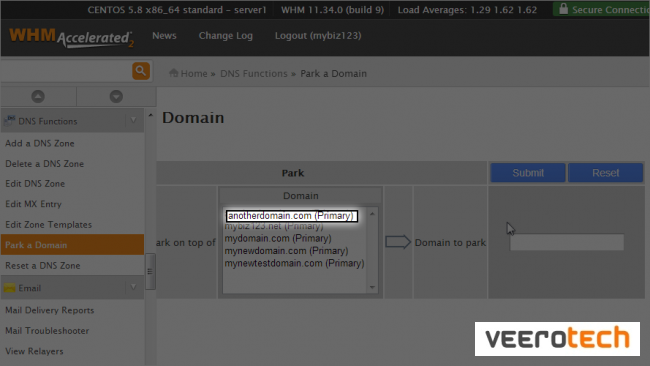Select mynewtestdomain.com (Primary) in list
Viewport: 650px width, 366px height.
click(x=294, y=263)
